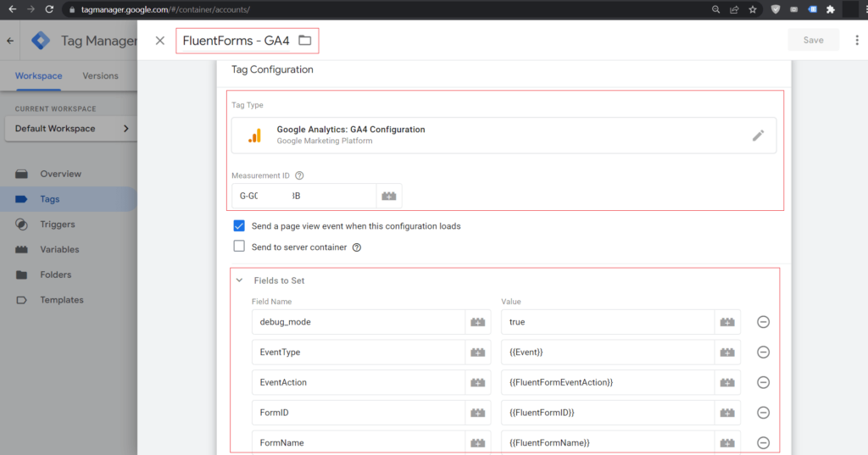Image resolution: width=868 pixels, height=455 pixels.
Task: Expand the Default Workspace selector
Action: 71,129
